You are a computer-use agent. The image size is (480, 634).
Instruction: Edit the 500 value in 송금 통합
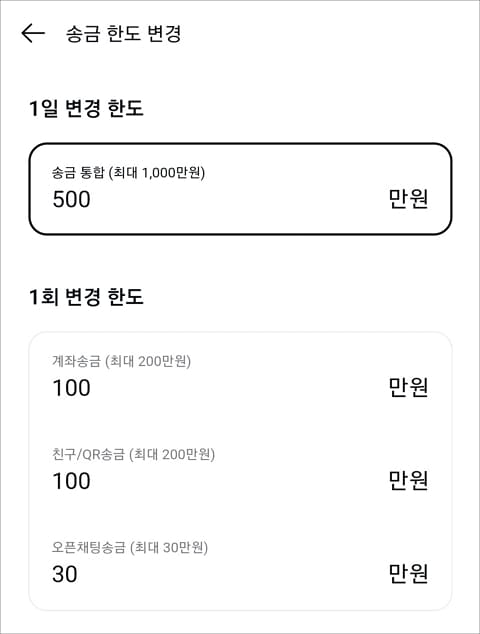[x=72, y=199]
